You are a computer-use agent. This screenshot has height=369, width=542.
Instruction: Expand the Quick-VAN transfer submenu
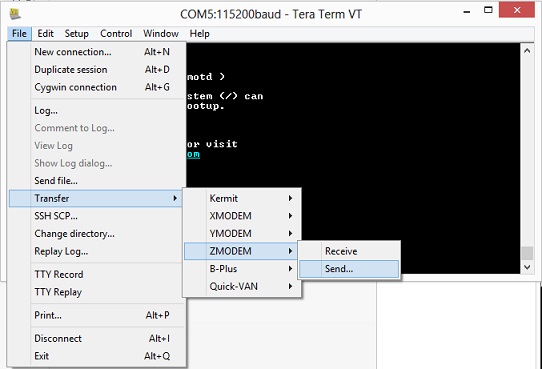(242, 286)
